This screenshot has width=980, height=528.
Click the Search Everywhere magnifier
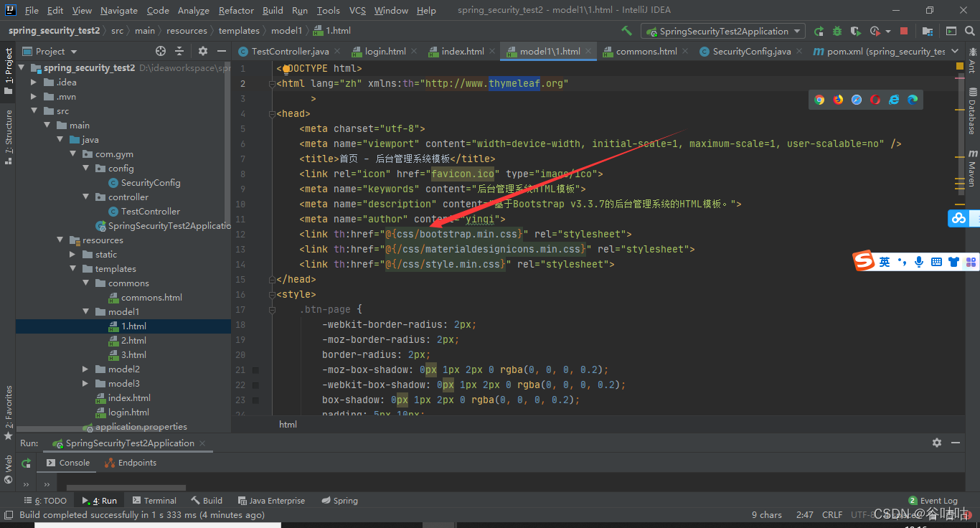(969, 31)
